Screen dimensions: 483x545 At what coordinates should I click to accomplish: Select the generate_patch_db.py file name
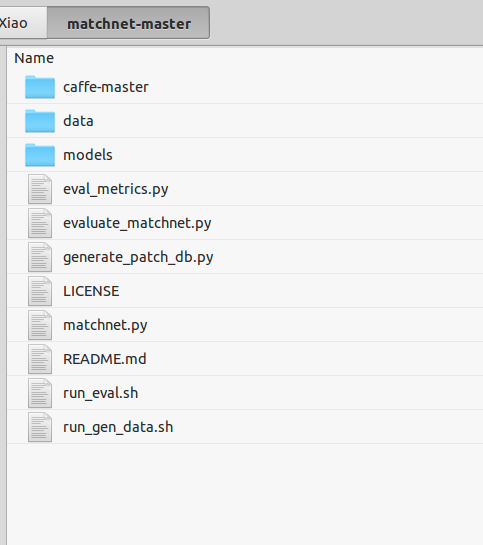(138, 258)
